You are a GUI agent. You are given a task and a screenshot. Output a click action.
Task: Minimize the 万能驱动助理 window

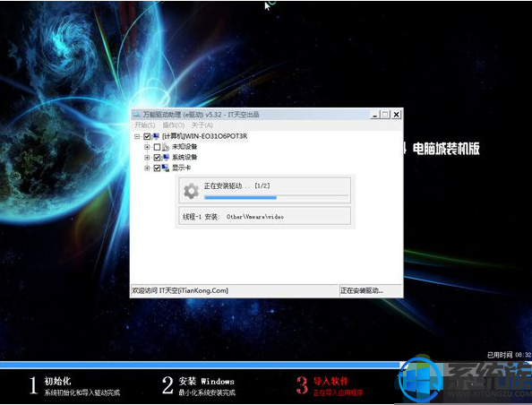[x=374, y=115]
